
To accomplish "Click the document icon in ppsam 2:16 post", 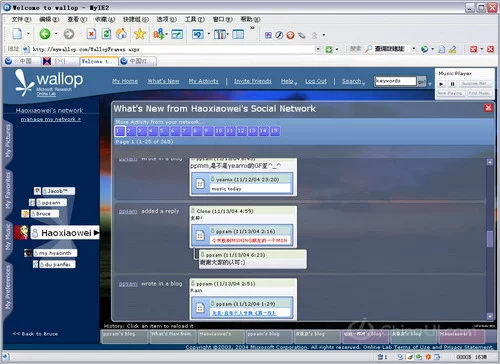I will tap(200, 235).
